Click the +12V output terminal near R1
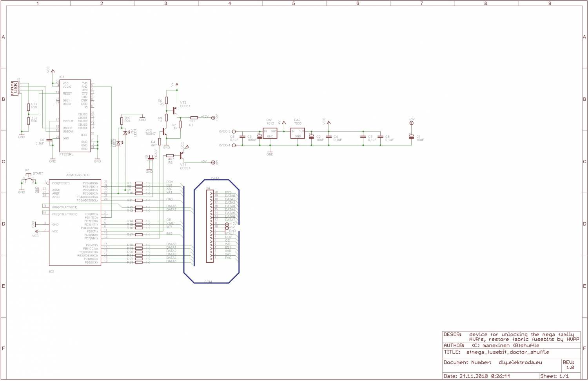The width and height of the screenshot is (588, 381). click(x=213, y=117)
